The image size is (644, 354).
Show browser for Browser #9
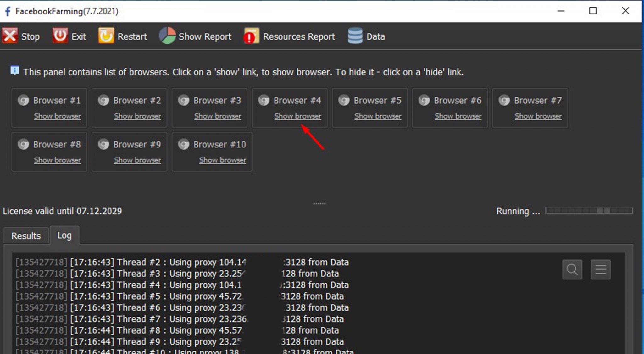(137, 160)
